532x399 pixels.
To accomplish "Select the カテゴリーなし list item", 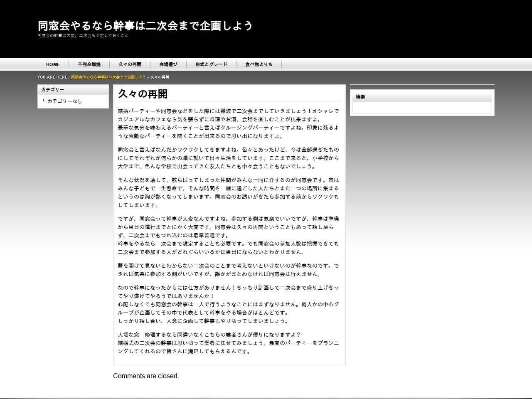I will 64,101.
